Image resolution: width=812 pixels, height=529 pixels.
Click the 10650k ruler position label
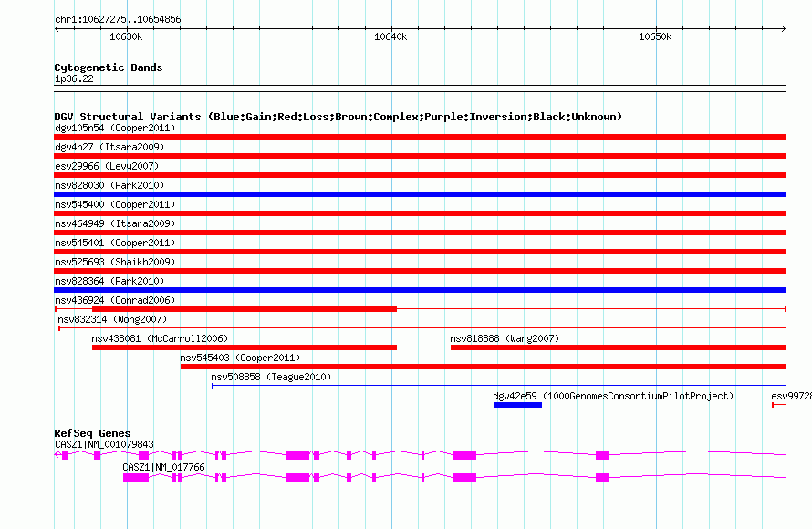[x=655, y=36]
